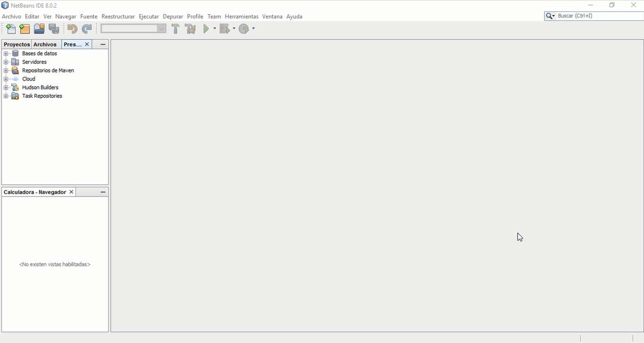This screenshot has width=644, height=343.
Task: Open the Profile Project dropdown arrow
Action: tap(253, 29)
